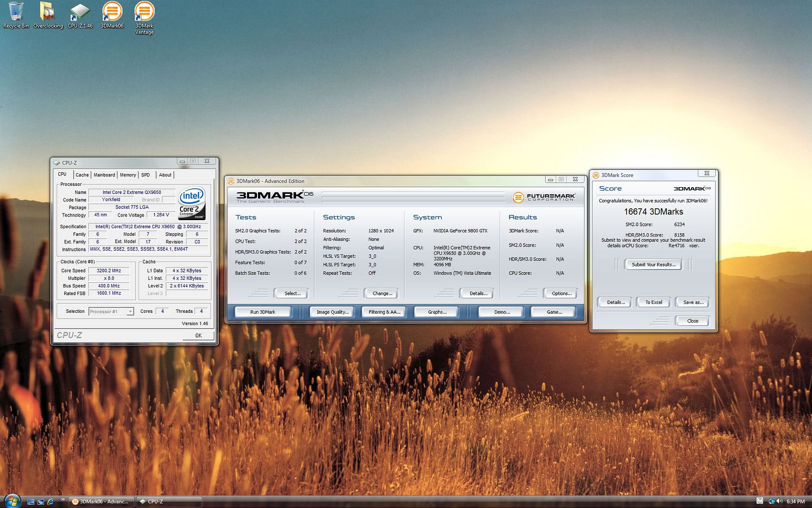
Task: Switch to the CPU-Z taskbar window button
Action: click(x=168, y=501)
